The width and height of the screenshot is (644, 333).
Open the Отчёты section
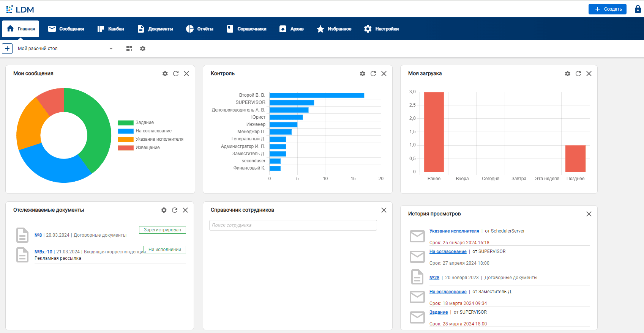tap(199, 29)
